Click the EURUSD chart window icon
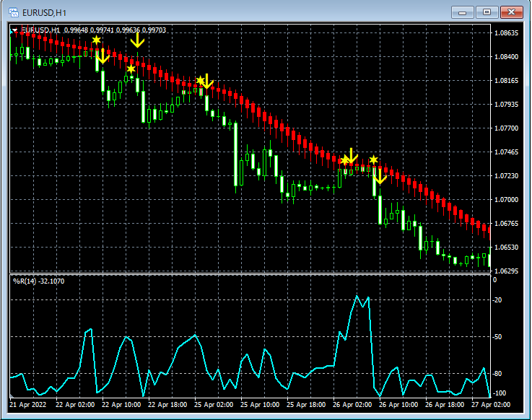The image size is (532, 420). tap(14, 12)
